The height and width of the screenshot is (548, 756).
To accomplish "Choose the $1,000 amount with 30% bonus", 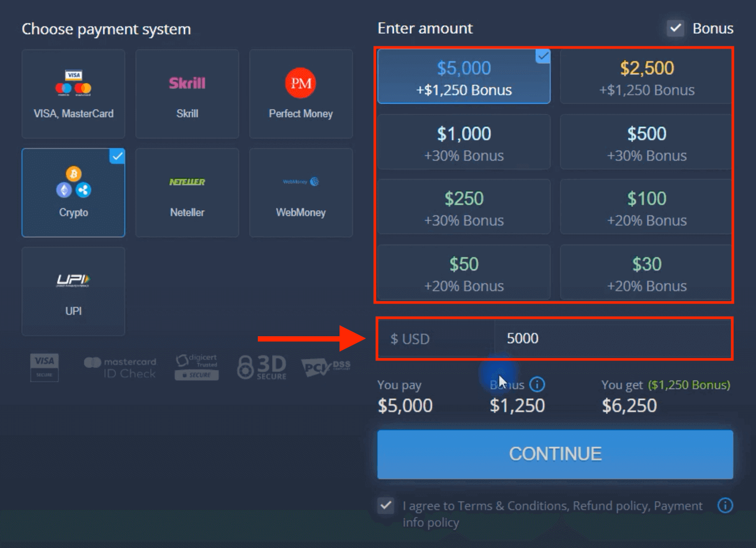I will pos(463,142).
